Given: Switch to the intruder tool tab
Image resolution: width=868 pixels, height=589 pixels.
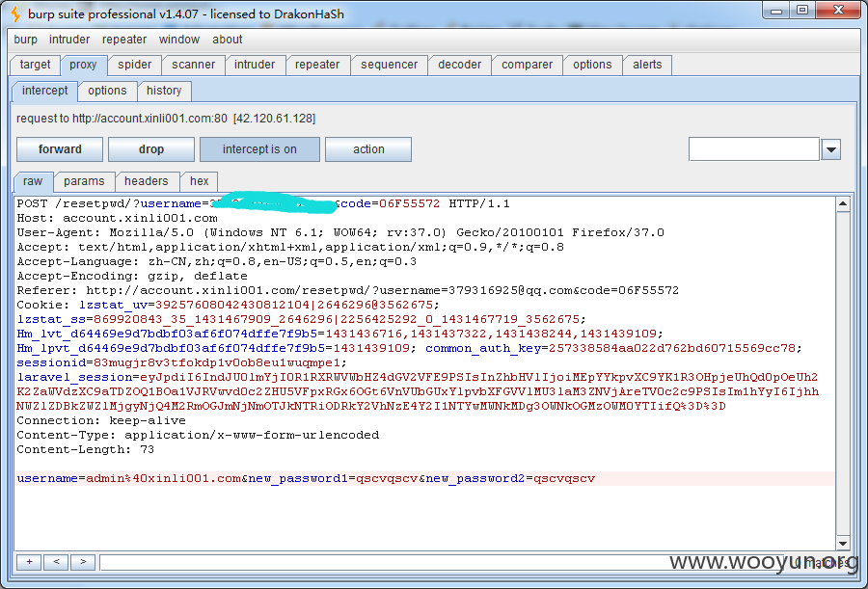Looking at the screenshot, I should coord(255,65).
